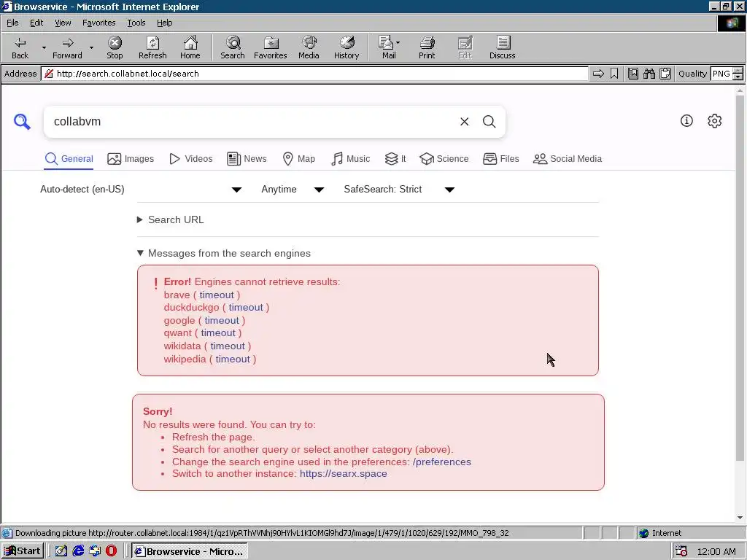Open the Mail toolbar button
This screenshot has height=560, width=747.
389,47
